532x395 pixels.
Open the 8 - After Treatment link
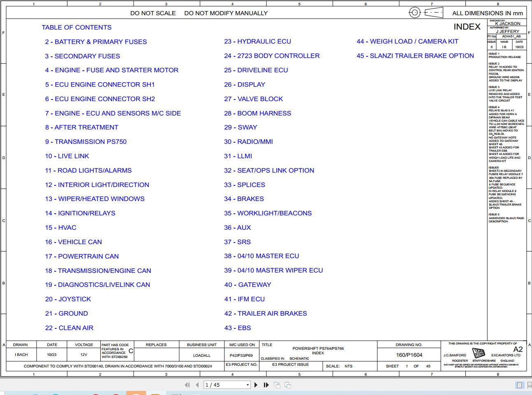[82, 127]
